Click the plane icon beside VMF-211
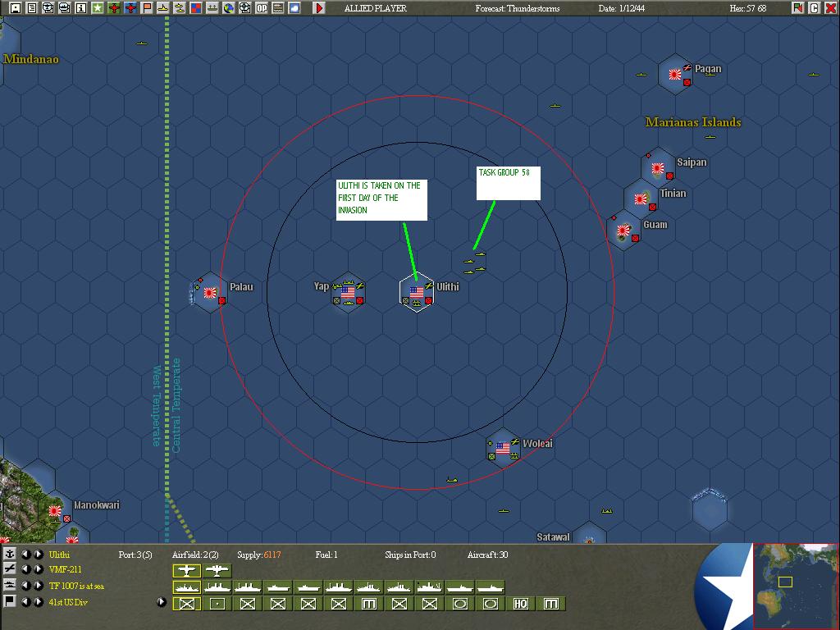 9,569
